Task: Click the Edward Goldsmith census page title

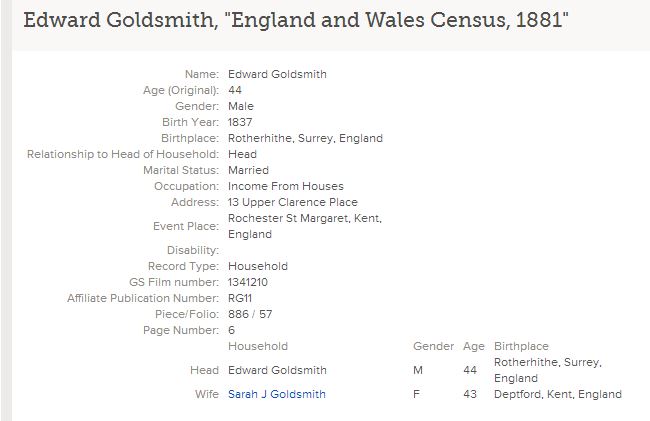Action: 296,20
